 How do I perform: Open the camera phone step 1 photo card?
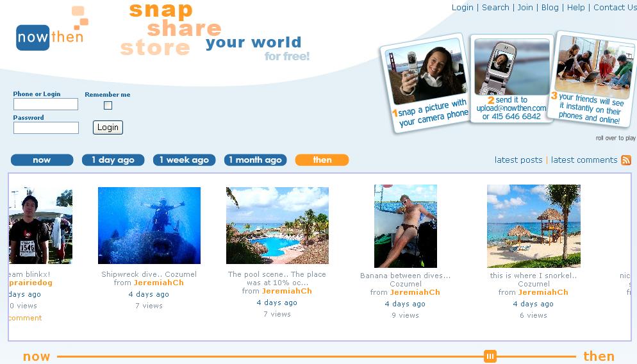(426, 83)
